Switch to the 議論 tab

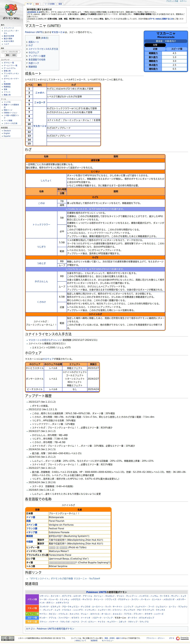[37, 4]
